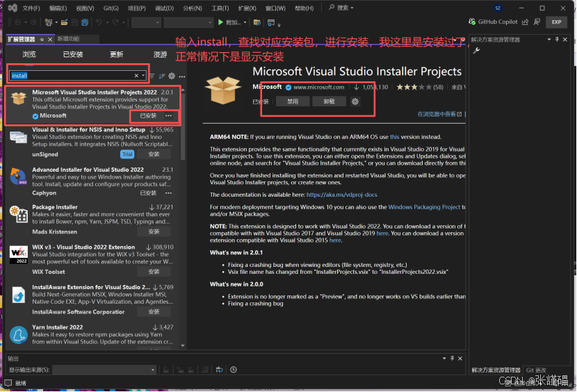The width and height of the screenshot is (577, 392).
Task: Click the clock timestamp icon in Output panel
Action: coord(234,370)
